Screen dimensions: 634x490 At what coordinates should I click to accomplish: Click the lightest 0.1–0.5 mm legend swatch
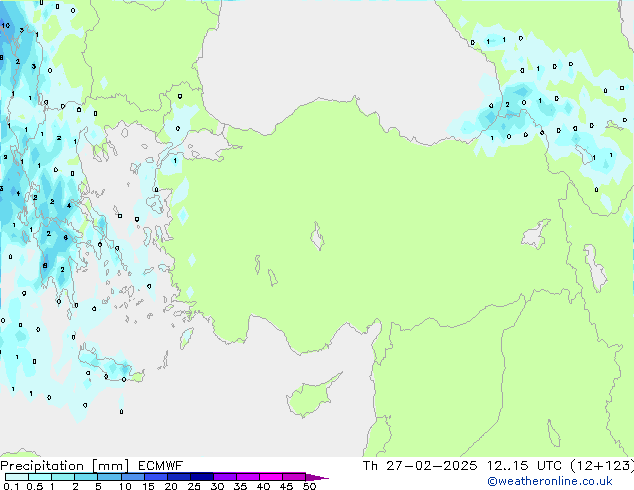point(17,477)
